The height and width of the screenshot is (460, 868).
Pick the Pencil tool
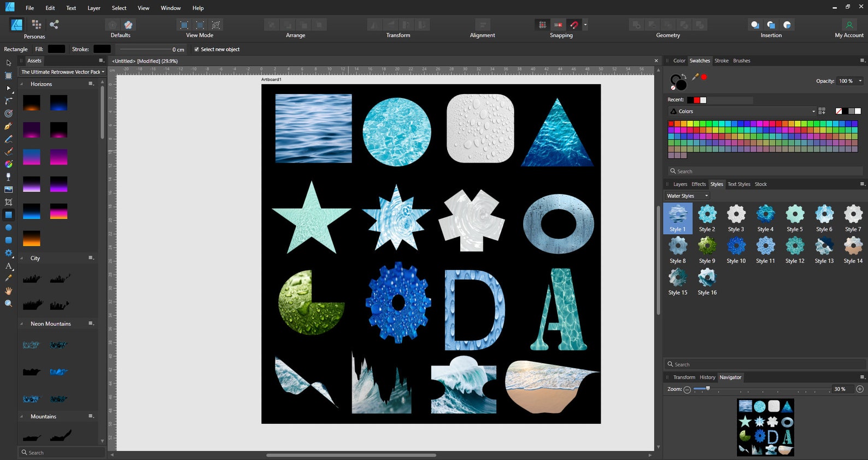(8, 139)
